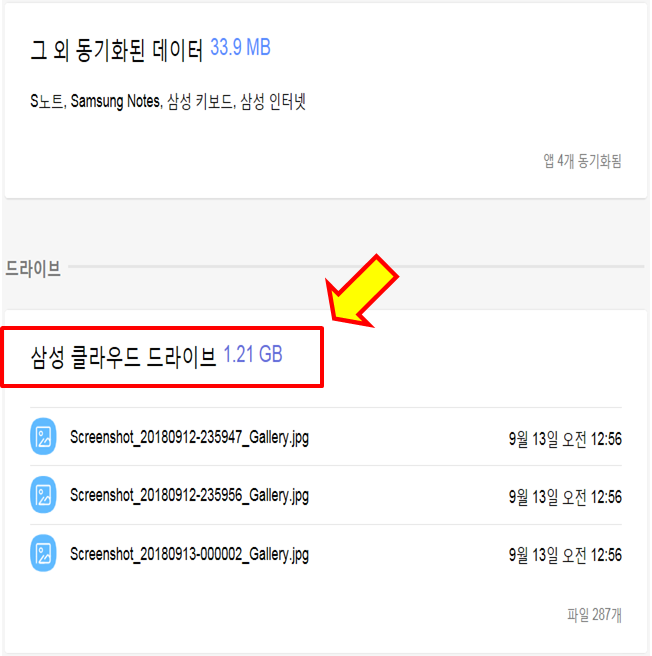Click the 1.21 GB storage size

click(x=253, y=354)
